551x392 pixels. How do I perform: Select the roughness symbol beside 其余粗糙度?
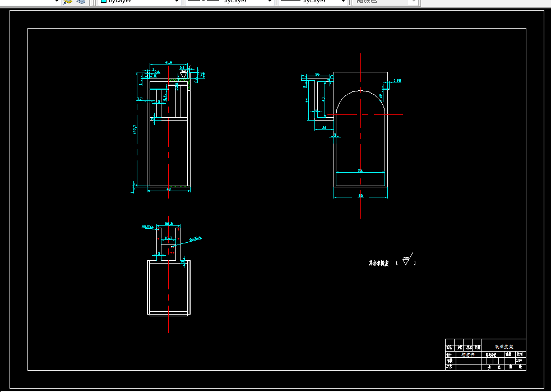(x=408, y=259)
